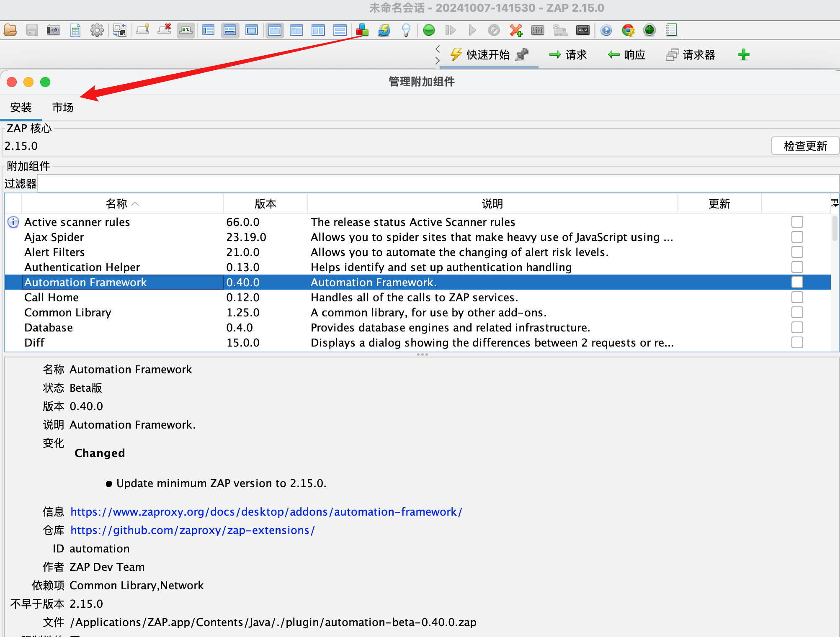This screenshot has width=840, height=637.
Task: Click the hide tabs icon with red X
Action: click(164, 30)
